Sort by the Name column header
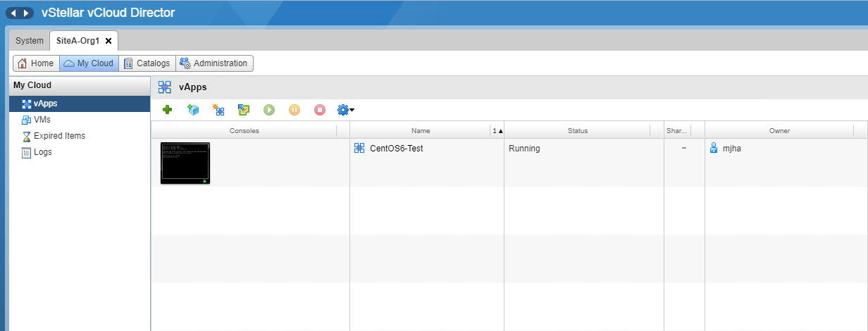The width and height of the screenshot is (868, 331). click(x=421, y=130)
